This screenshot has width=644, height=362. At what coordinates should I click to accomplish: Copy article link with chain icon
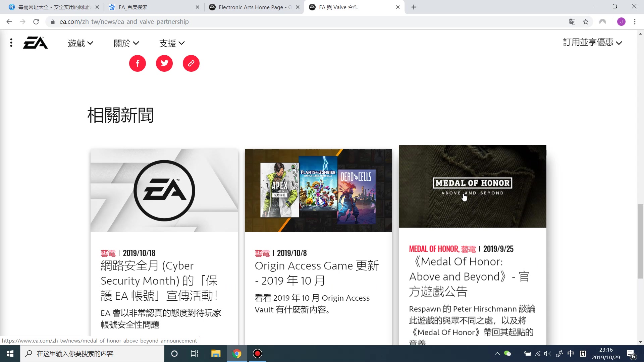[191, 63]
